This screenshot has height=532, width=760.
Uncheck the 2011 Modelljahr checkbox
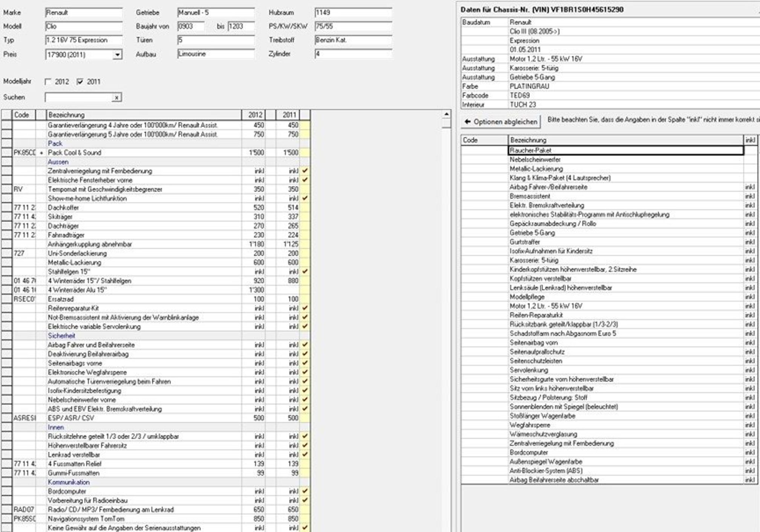[80, 82]
